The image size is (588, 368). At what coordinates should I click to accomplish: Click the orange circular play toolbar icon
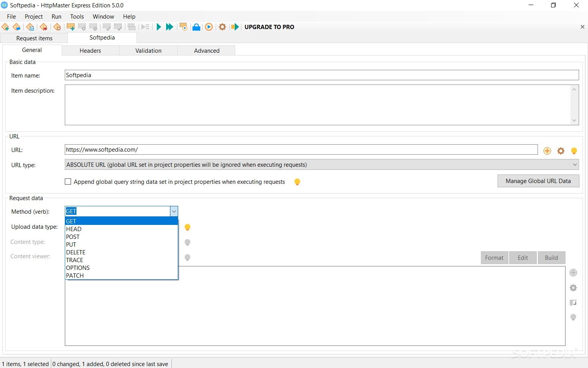click(x=209, y=27)
